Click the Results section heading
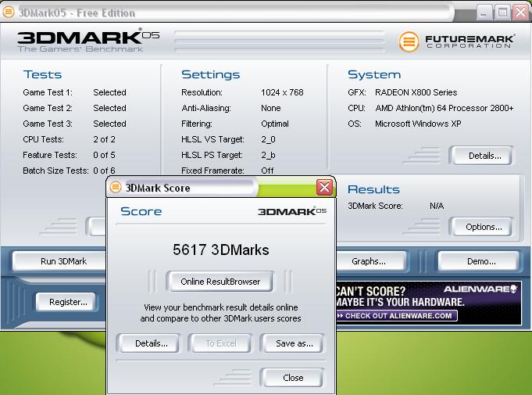The width and height of the screenshot is (532, 395). pos(374,189)
